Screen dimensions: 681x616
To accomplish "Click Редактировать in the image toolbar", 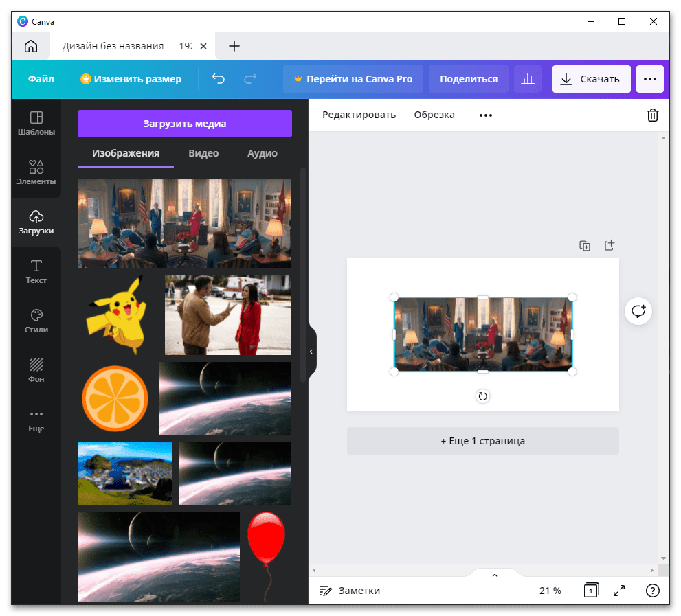I will [359, 115].
